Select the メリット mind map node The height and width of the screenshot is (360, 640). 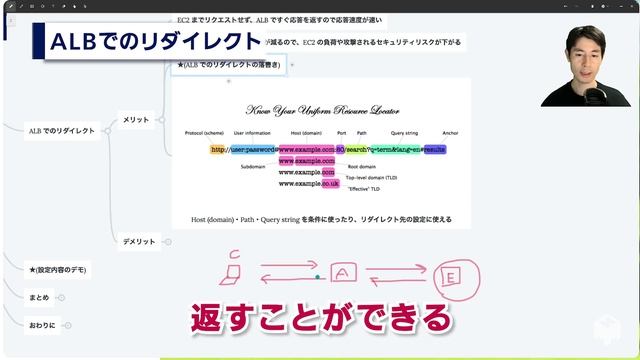click(x=136, y=120)
